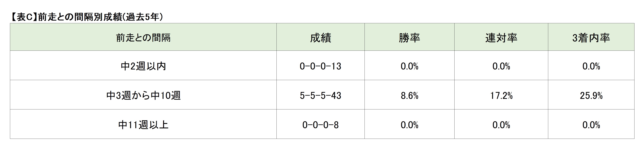Click the 成績 column header
644x151 pixels.
(320, 38)
